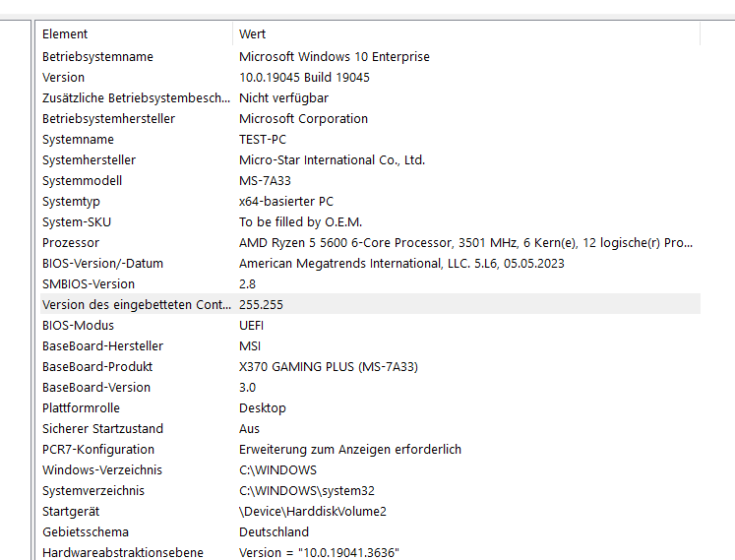Select the Windows-Verzeichnis row label

coord(102,469)
